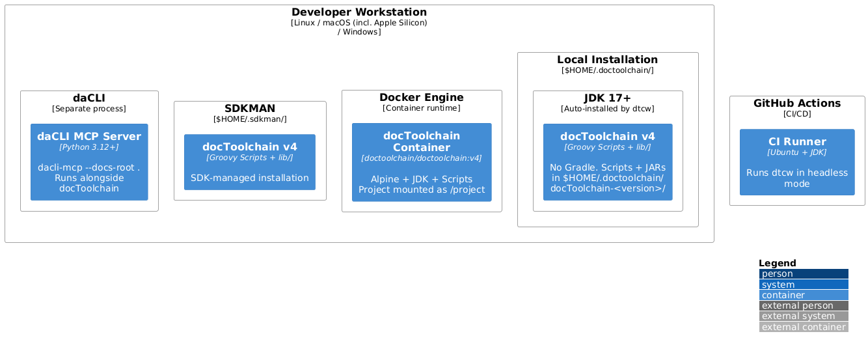
Task: Click the [doctoolchain/doctoolchain:v4] image label
Action: tap(422, 158)
